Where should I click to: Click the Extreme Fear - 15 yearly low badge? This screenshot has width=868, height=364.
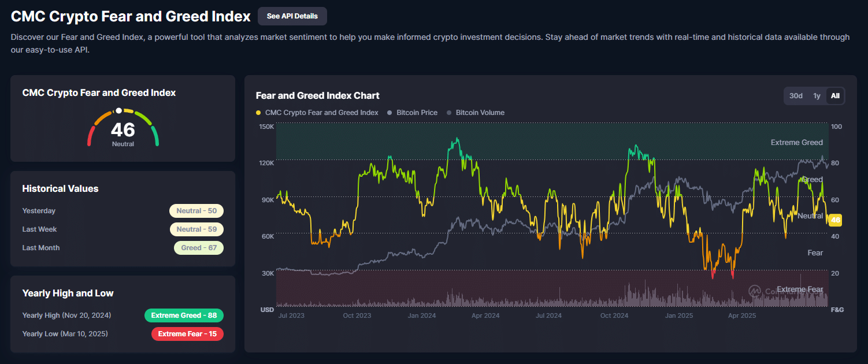(187, 333)
